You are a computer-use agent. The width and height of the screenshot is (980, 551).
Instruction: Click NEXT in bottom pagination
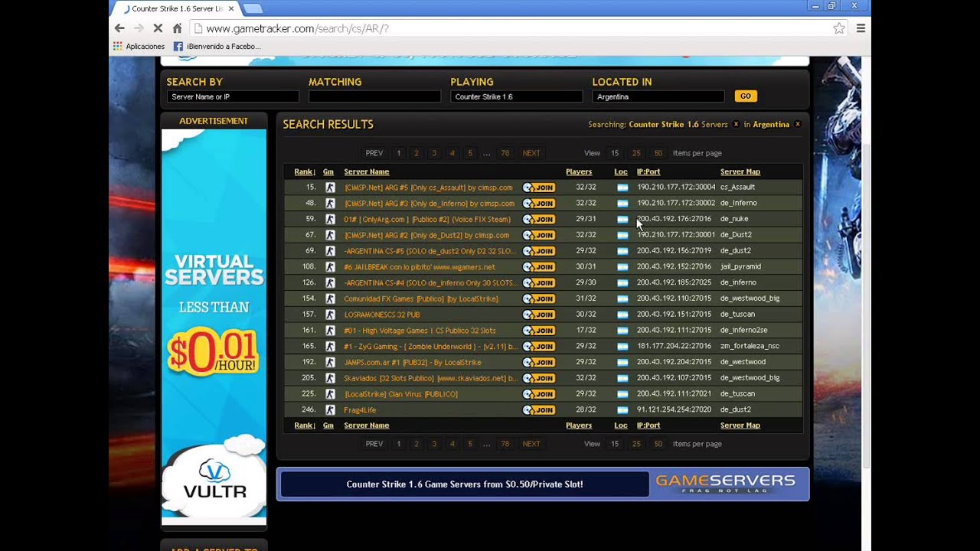[x=531, y=444]
